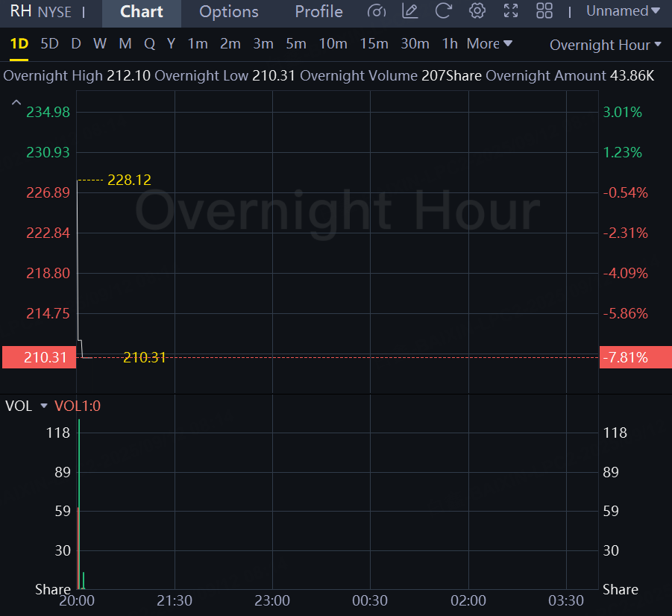Select the 1D timeframe

point(19,44)
